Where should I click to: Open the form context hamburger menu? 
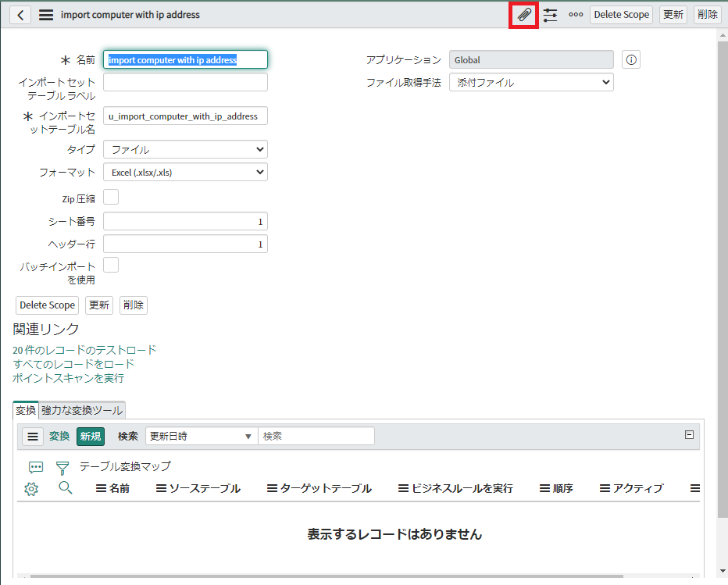46,15
